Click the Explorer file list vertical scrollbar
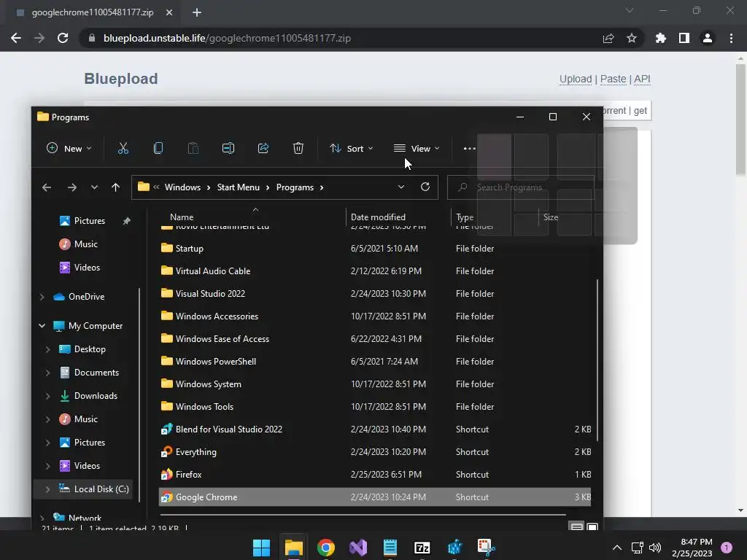 pos(597,360)
